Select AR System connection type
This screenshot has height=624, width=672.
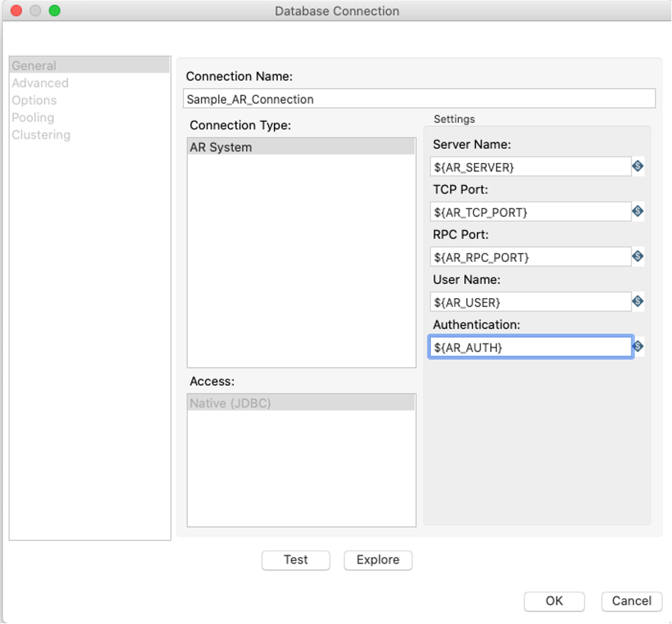point(301,147)
